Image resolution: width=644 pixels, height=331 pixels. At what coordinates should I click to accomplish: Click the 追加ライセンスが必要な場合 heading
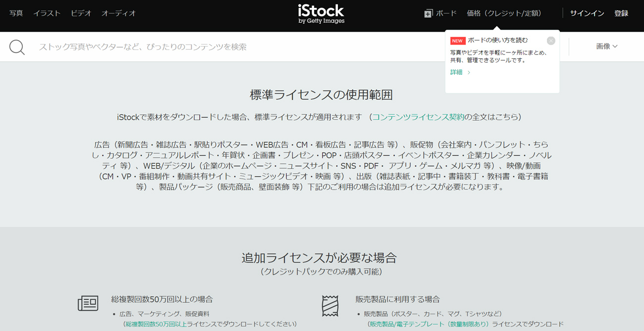pyautogui.click(x=320, y=258)
